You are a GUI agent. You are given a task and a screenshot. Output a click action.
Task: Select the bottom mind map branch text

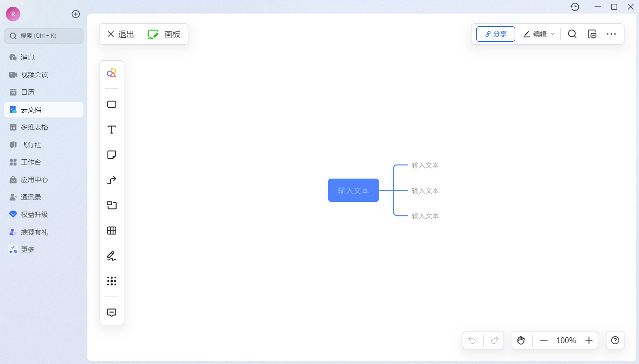tap(425, 216)
